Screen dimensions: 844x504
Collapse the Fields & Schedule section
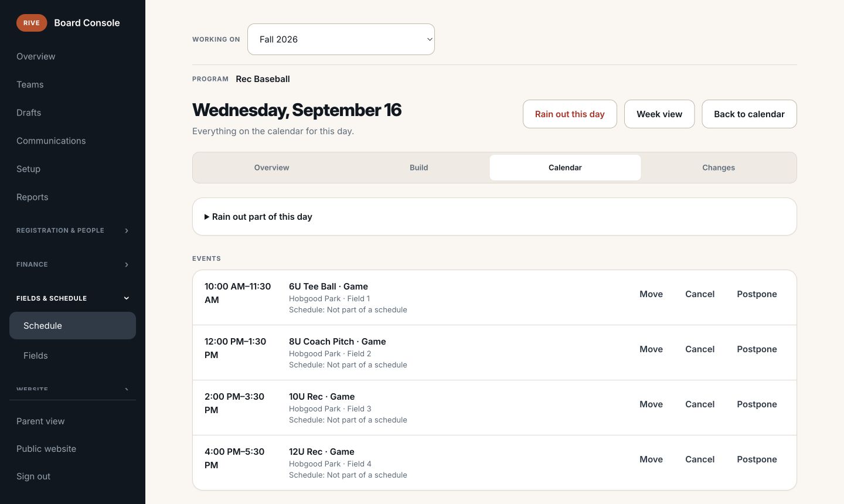pos(73,298)
